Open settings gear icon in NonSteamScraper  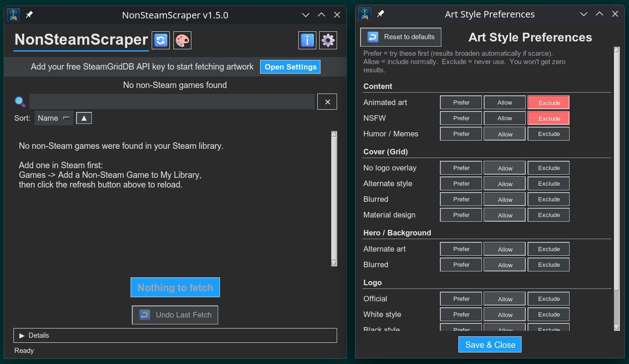click(328, 41)
